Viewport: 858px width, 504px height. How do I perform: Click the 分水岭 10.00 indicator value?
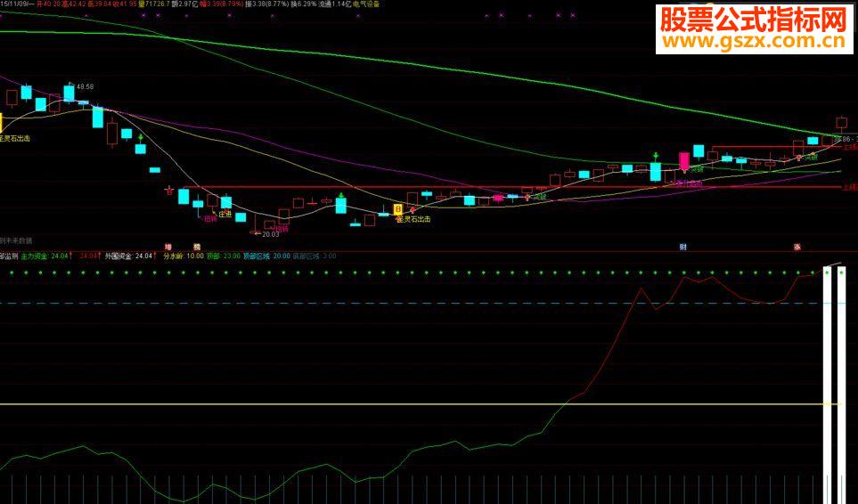pyautogui.click(x=184, y=256)
